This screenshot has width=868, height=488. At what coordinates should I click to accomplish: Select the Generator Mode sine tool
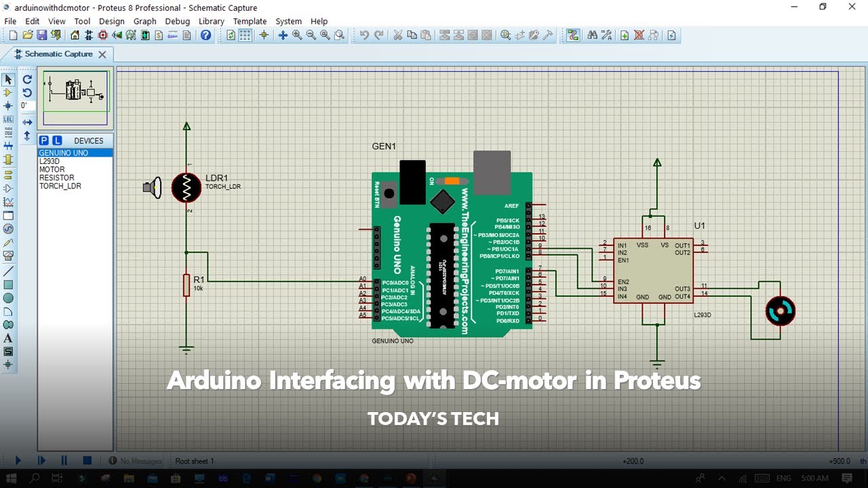coord(8,228)
